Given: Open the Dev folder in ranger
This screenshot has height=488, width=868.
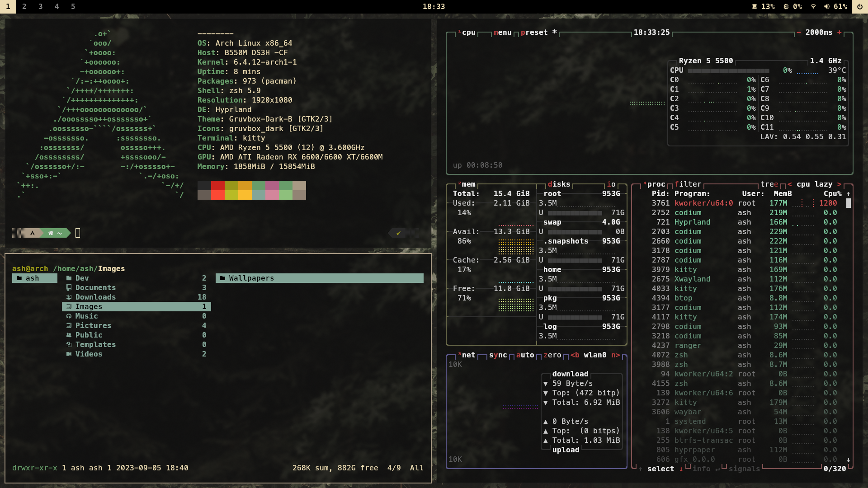Looking at the screenshot, I should (136, 278).
